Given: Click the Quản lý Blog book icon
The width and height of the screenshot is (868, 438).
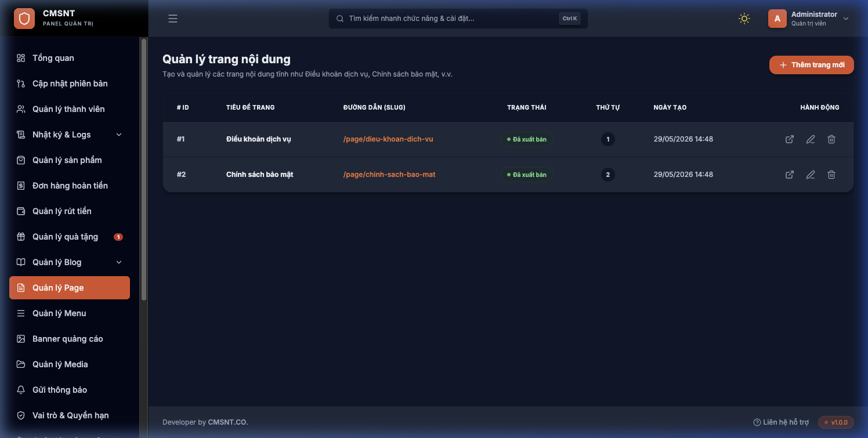Looking at the screenshot, I should 21,262.
